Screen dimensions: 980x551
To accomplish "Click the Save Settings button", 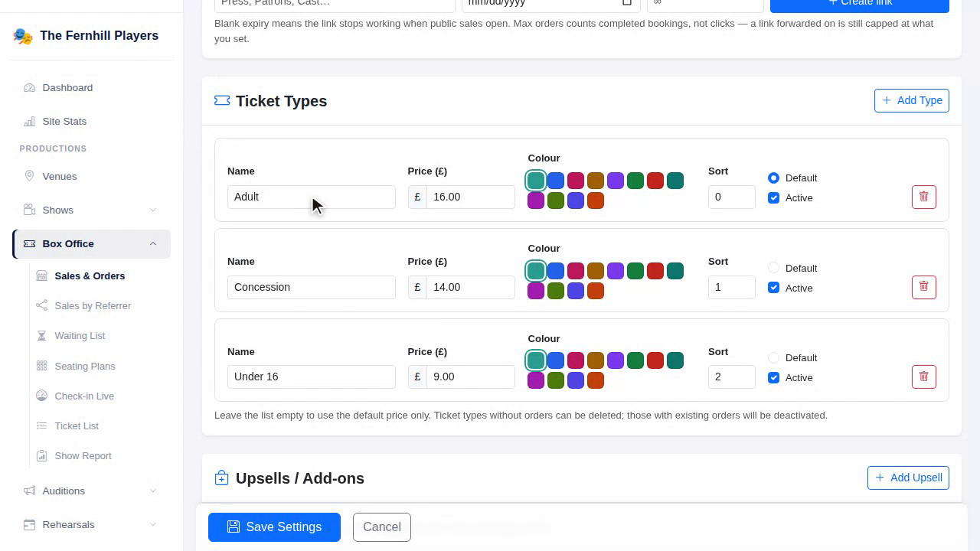I will (x=274, y=527).
